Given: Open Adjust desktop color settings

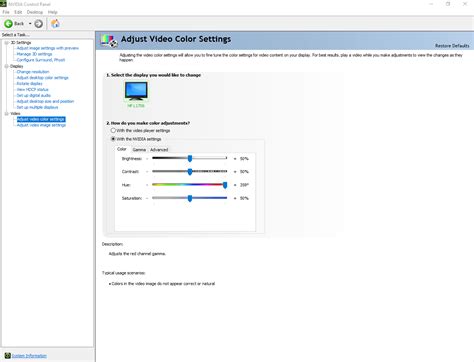Looking at the screenshot, I should click(x=42, y=78).
